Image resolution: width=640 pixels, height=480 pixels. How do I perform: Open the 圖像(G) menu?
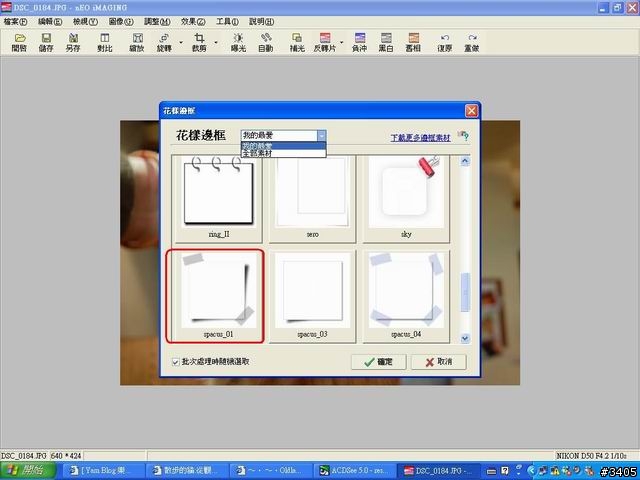[x=121, y=22]
